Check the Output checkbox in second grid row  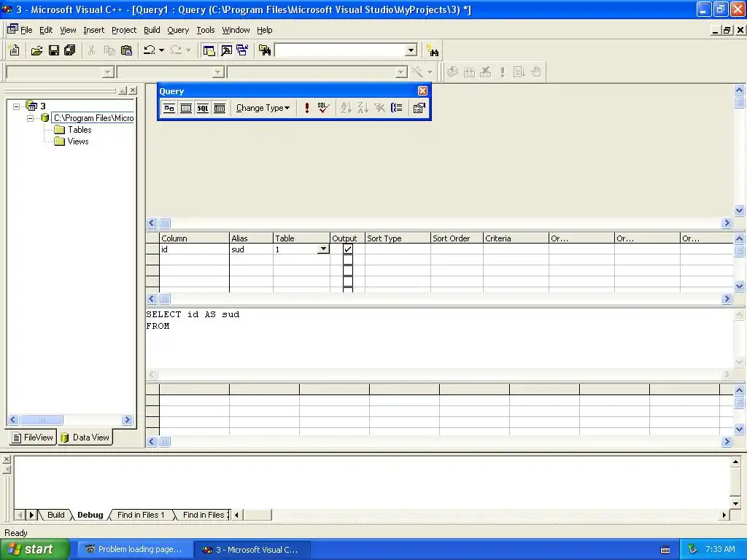point(348,260)
